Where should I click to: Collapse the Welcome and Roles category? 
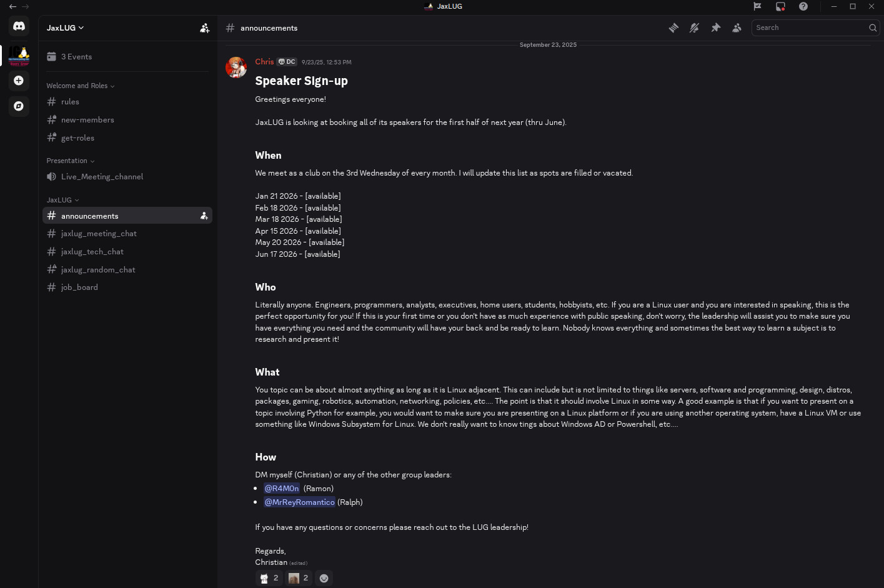[x=80, y=86]
